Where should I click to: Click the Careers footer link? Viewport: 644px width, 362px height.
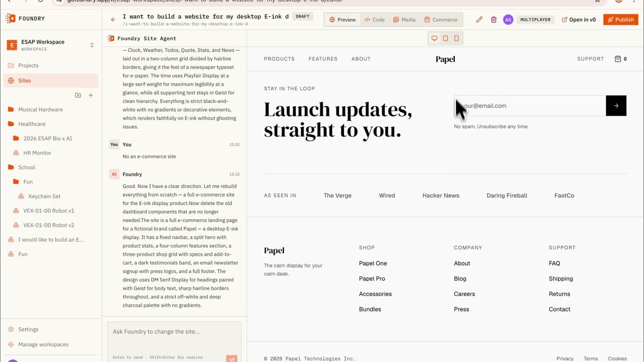(x=464, y=294)
